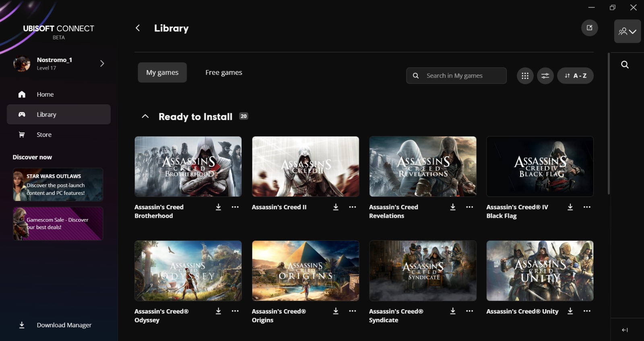Change A-Z sort order

[575, 76]
